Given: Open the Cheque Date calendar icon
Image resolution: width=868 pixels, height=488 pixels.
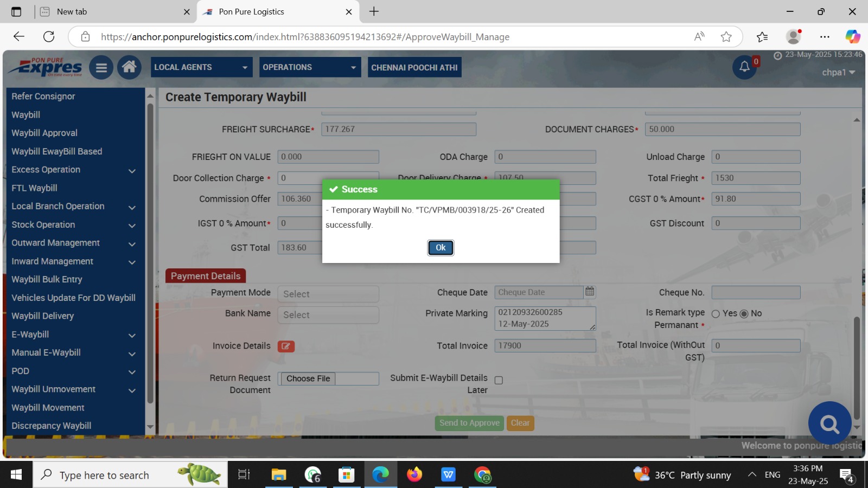Looking at the screenshot, I should tap(590, 292).
